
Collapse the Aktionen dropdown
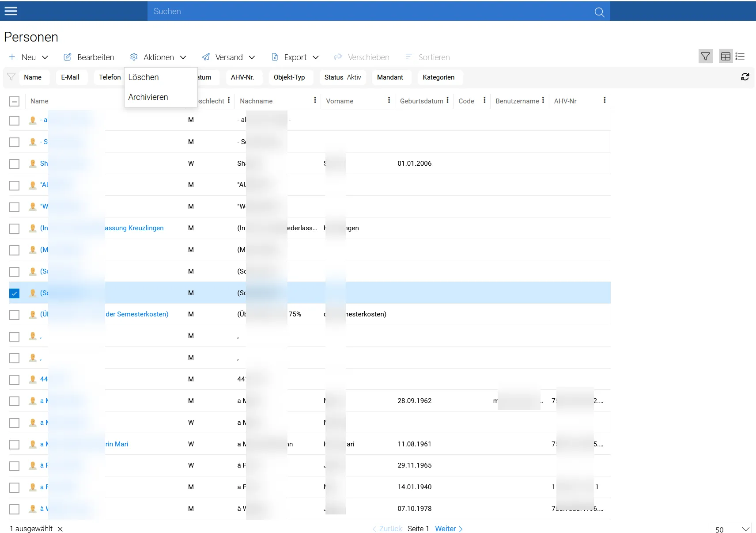coord(158,57)
